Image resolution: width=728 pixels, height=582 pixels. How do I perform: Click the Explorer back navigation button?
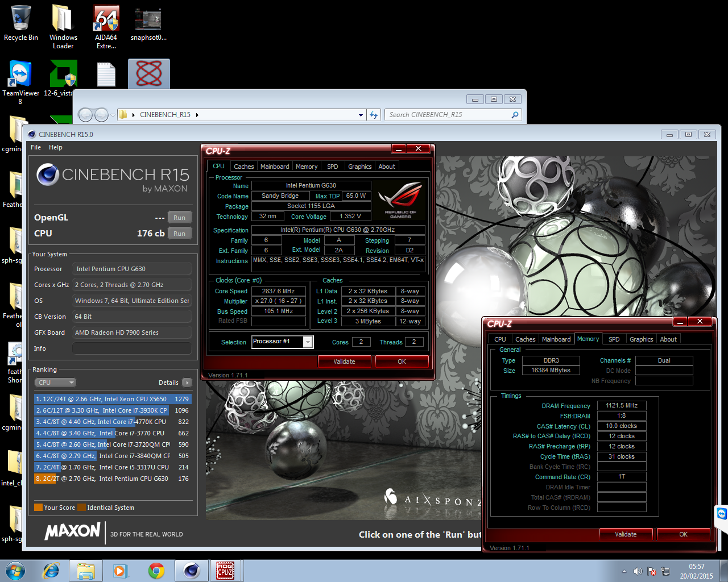click(85, 115)
